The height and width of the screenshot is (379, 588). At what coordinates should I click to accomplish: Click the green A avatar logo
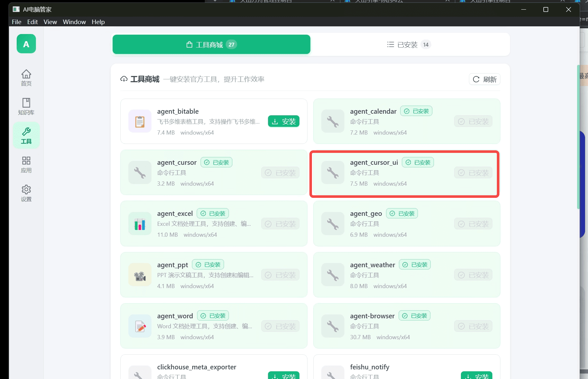pos(26,44)
